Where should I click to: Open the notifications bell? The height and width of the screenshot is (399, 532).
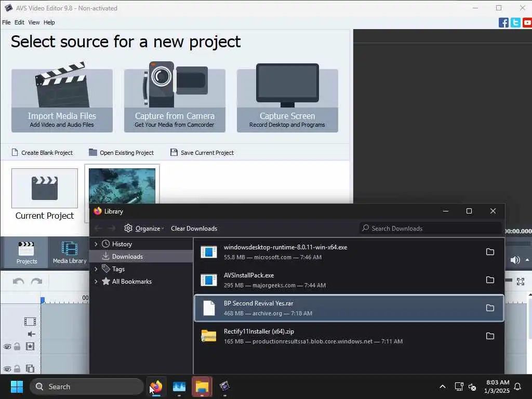tap(518, 387)
